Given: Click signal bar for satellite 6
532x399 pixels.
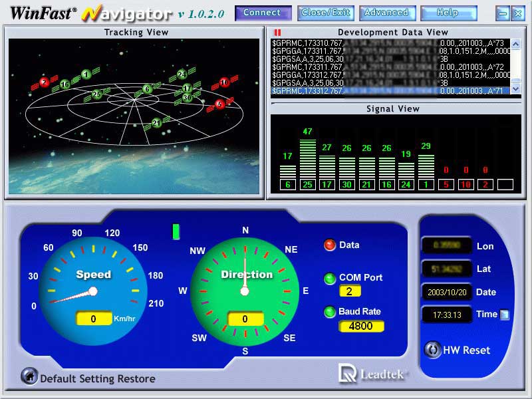Looking at the screenshot, I should click(288, 172).
